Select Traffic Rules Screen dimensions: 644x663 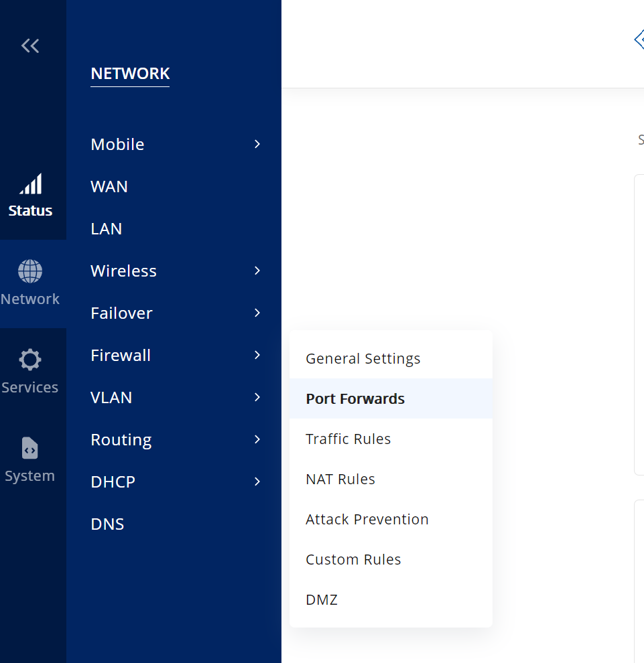point(348,439)
